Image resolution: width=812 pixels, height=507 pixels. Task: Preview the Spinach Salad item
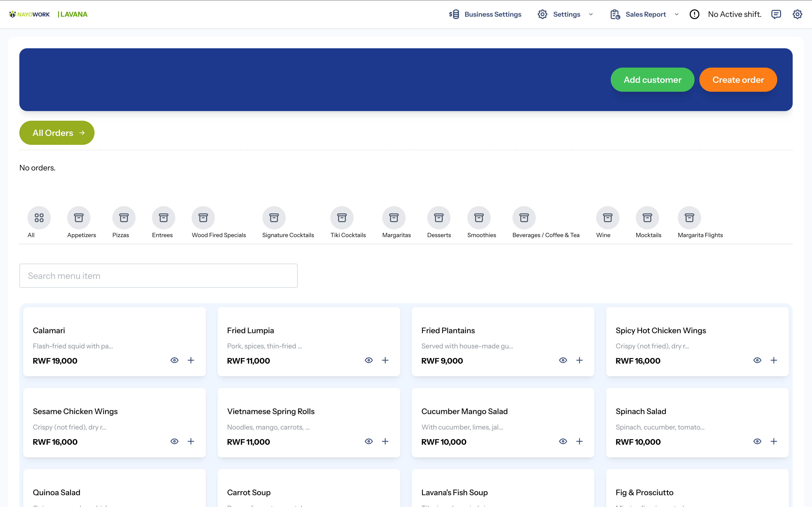(x=757, y=441)
